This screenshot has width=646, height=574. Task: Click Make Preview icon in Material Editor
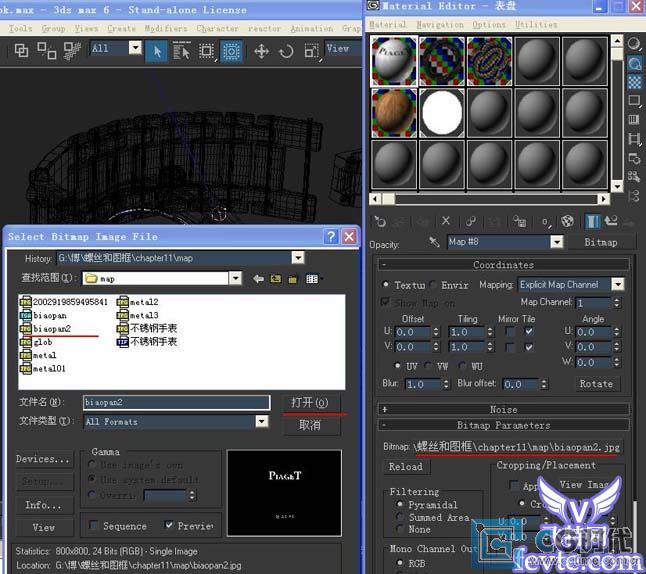pos(634,139)
